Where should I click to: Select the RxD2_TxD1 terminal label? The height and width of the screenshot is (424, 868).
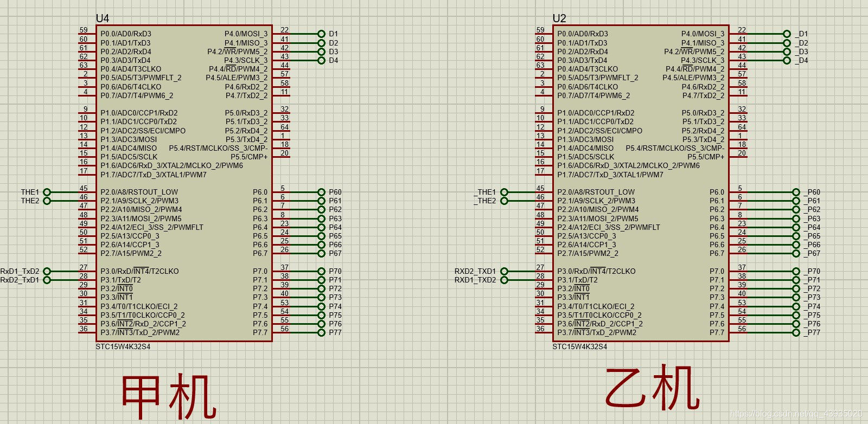pyautogui.click(x=20, y=280)
